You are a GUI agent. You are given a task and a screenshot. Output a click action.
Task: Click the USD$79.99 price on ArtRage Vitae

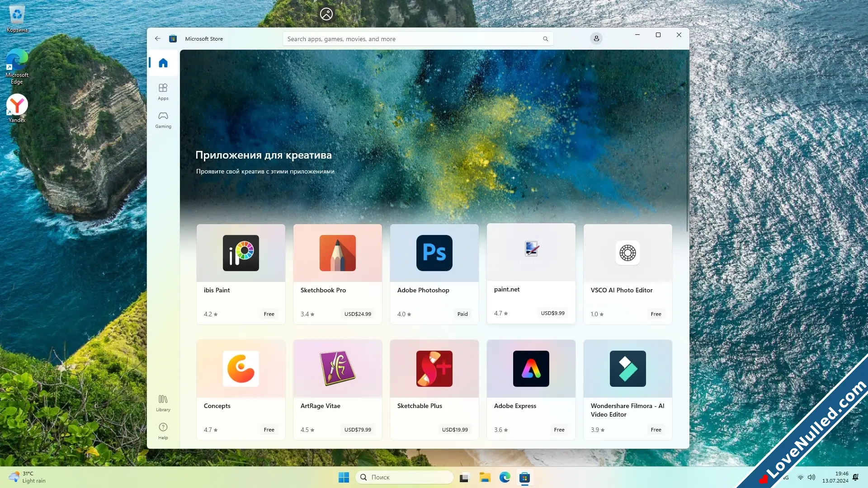click(x=358, y=430)
